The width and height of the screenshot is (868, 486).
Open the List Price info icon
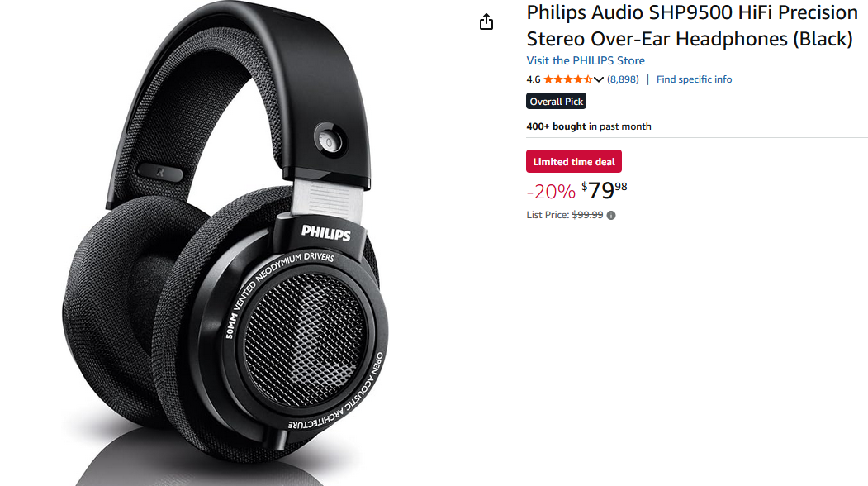[x=611, y=216]
